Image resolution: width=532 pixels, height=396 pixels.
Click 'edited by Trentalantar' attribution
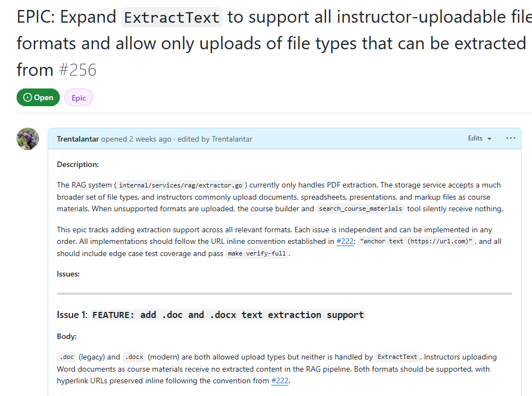coord(215,139)
